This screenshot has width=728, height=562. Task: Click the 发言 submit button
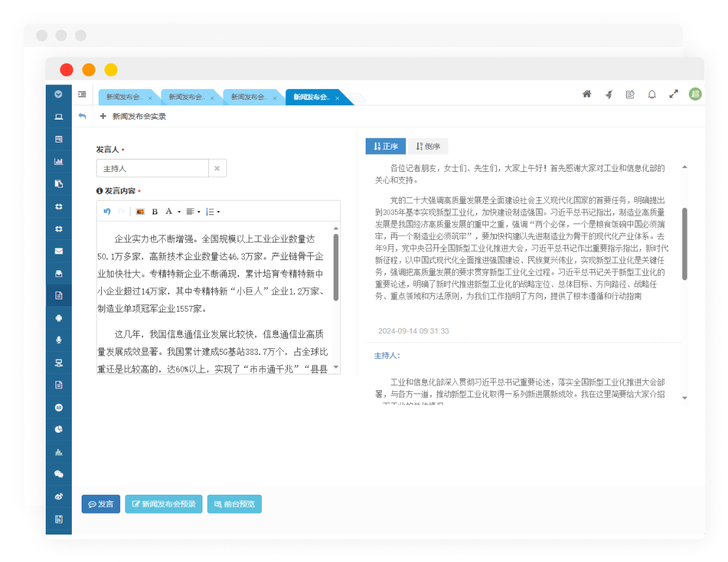tap(101, 504)
